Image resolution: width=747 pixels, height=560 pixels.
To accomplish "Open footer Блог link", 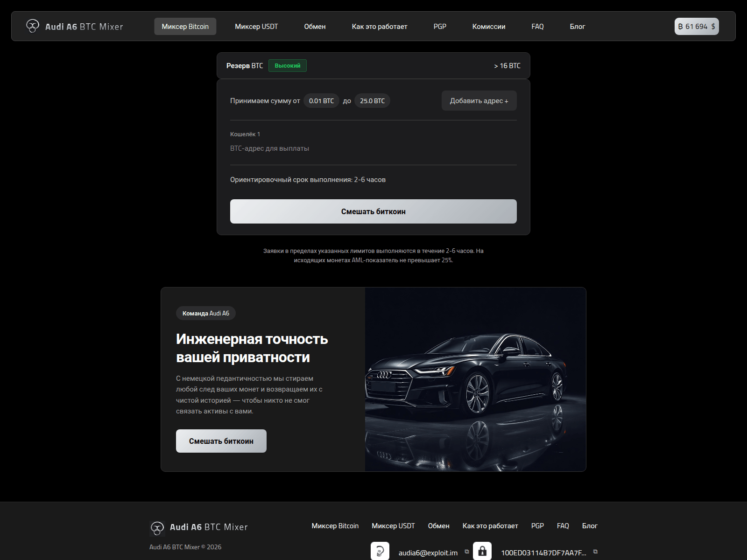I will pyautogui.click(x=590, y=526).
